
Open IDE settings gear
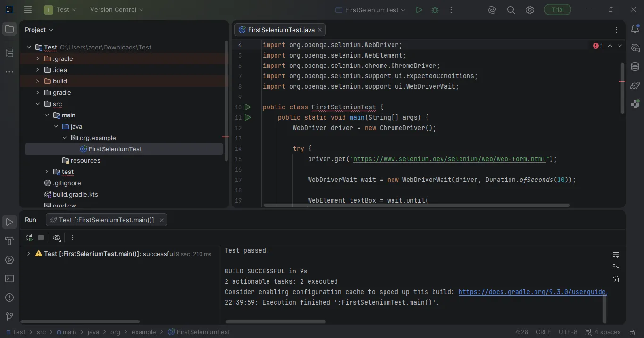tap(530, 10)
